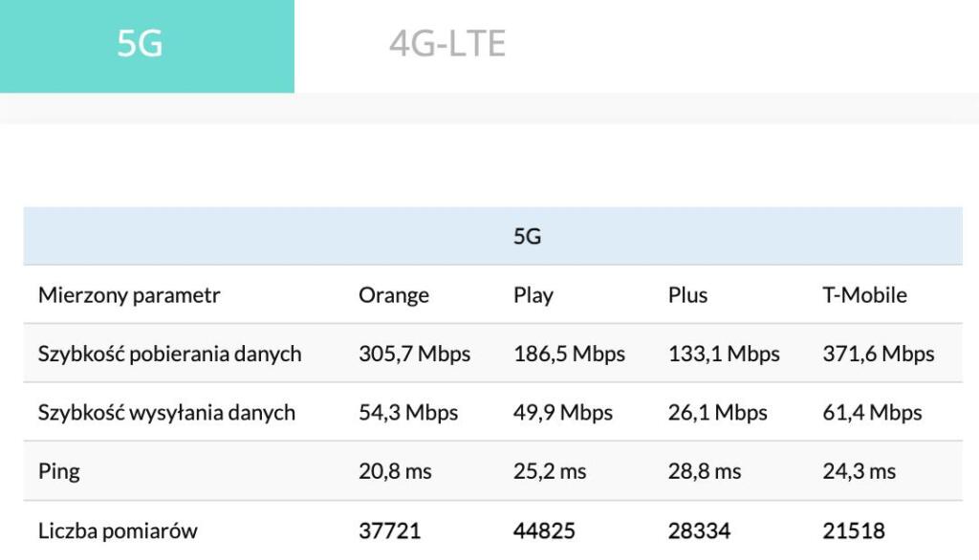Select the T-Mobile column header
The image size is (979, 560).
(x=864, y=295)
